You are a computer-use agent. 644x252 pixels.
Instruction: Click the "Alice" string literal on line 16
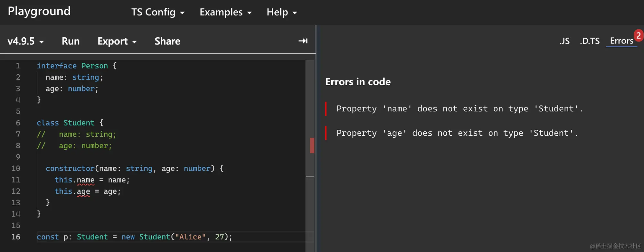(x=190, y=237)
